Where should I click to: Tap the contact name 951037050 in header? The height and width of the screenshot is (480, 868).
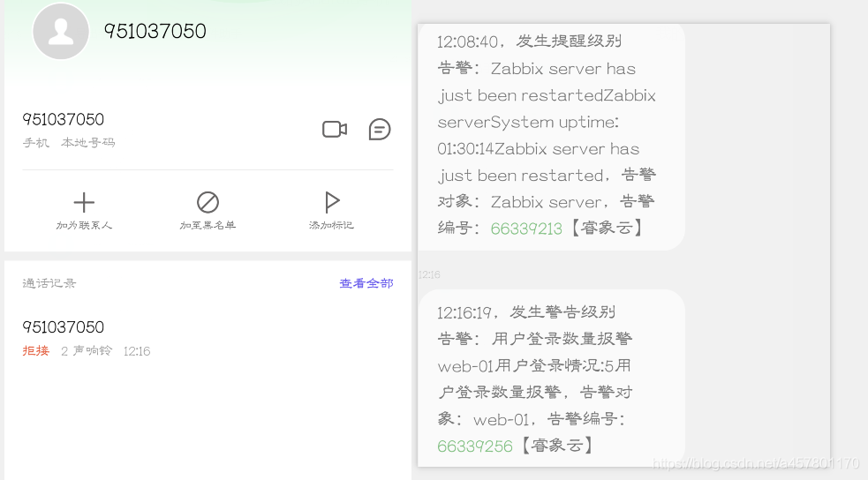(155, 31)
